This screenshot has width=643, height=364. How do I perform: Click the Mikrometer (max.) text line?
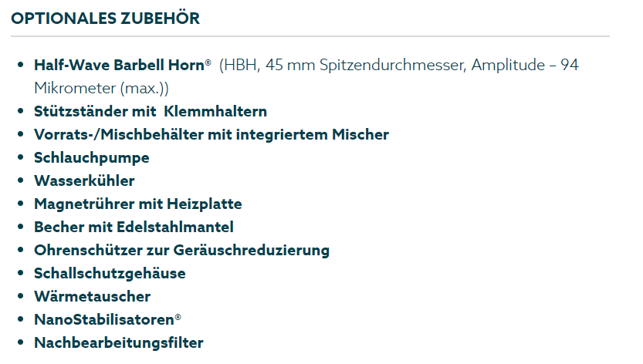(x=101, y=88)
